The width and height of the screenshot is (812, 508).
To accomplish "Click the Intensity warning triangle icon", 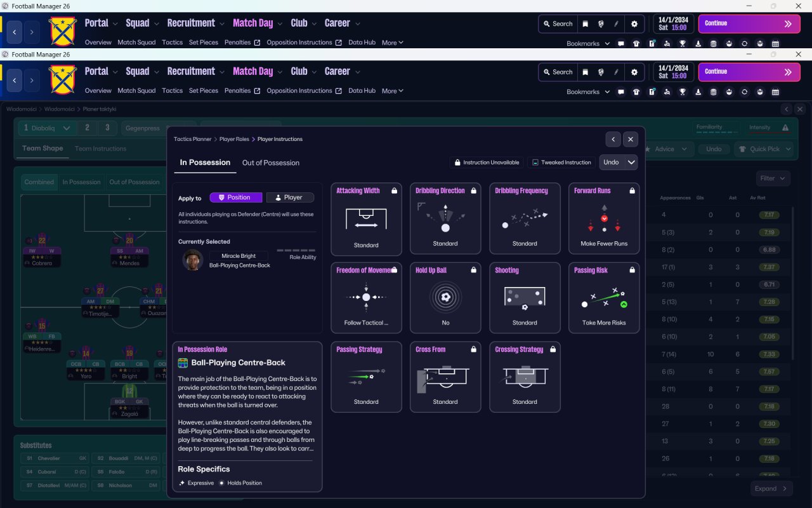I will point(785,128).
